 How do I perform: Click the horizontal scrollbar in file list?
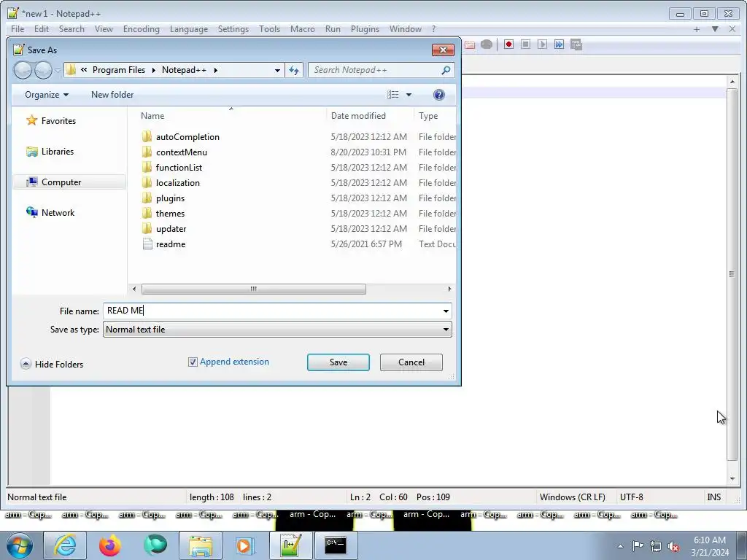(x=253, y=289)
